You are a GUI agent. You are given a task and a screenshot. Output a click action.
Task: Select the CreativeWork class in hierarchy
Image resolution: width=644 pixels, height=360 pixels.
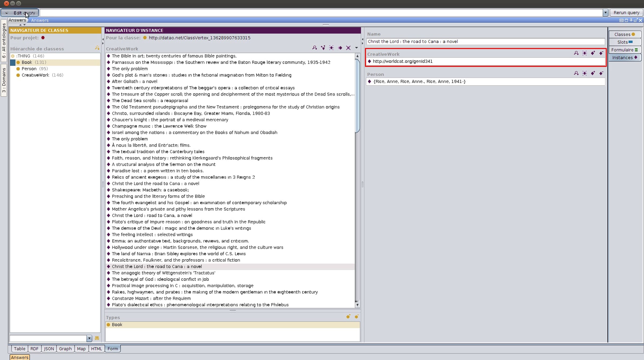click(x=35, y=75)
